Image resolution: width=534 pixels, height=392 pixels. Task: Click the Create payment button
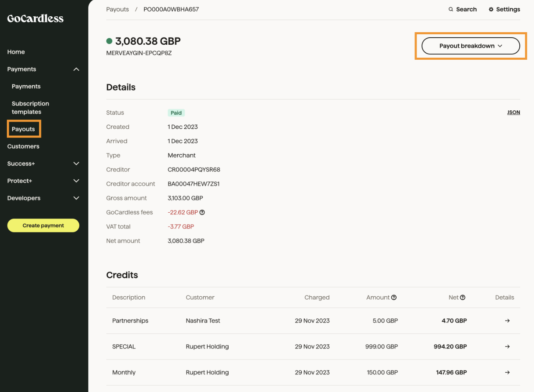(43, 225)
